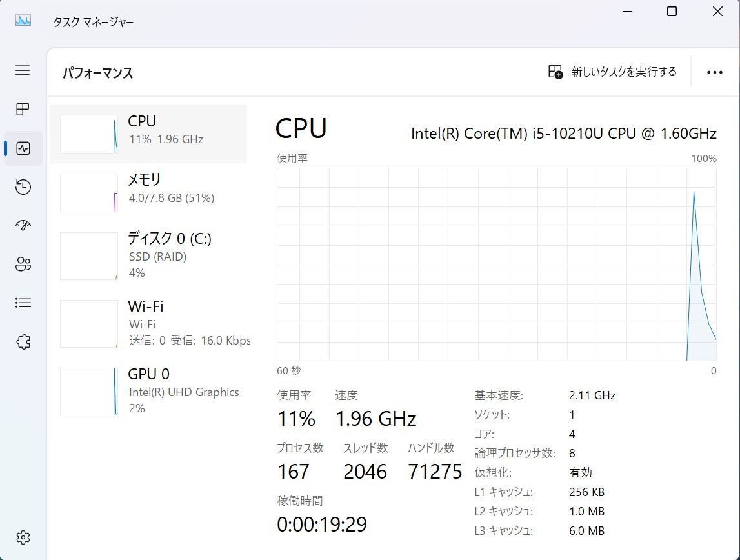This screenshot has height=560, width=740.
Task: Open the Services puzzle icon
Action: tap(23, 341)
